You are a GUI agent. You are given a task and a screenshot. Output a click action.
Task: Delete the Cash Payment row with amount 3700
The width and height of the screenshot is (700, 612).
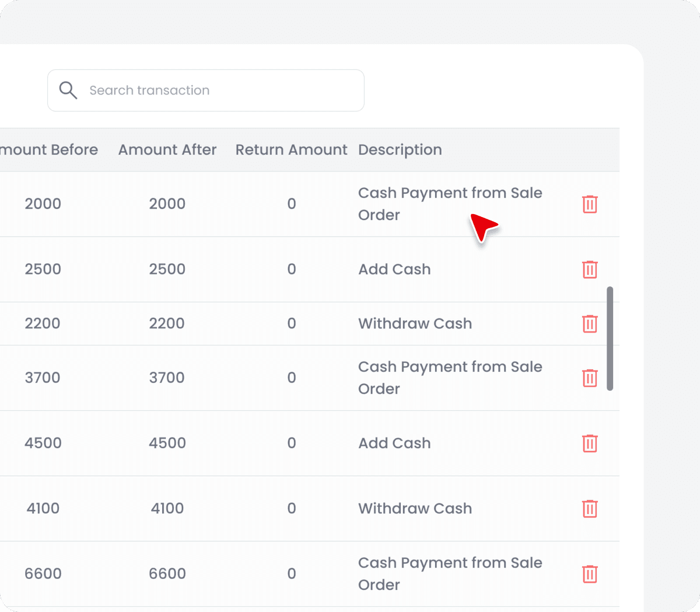[x=589, y=378]
